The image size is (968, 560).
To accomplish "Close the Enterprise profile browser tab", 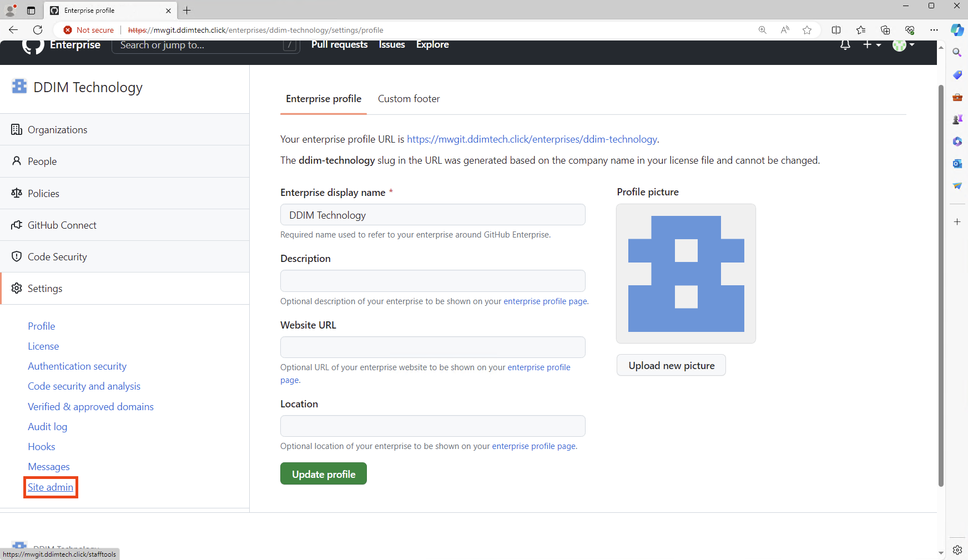I will coord(169,11).
